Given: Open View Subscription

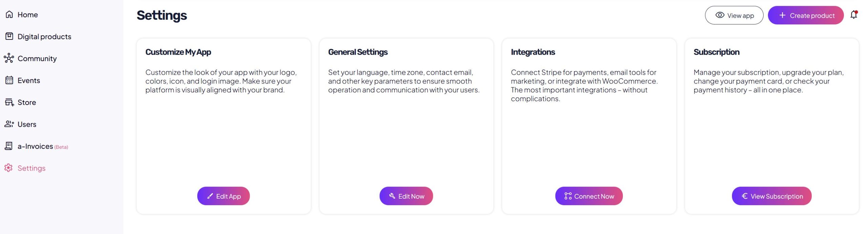Looking at the screenshot, I should [771, 196].
